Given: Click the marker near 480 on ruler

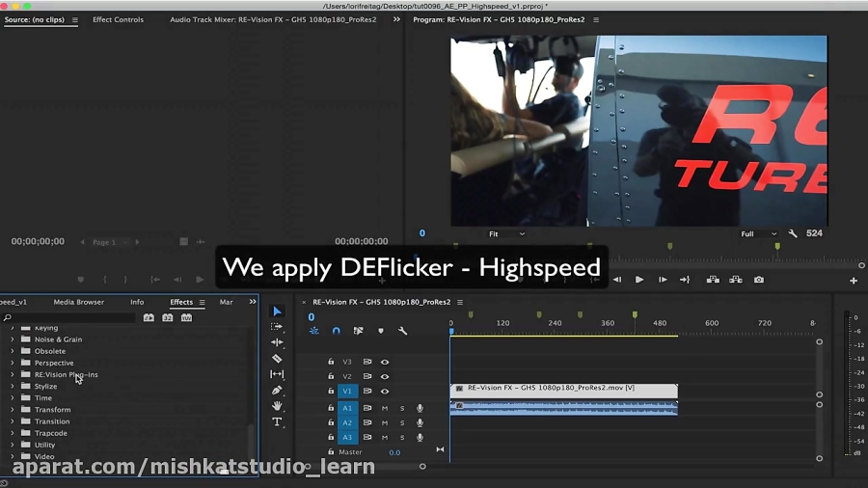Looking at the screenshot, I should [635, 314].
